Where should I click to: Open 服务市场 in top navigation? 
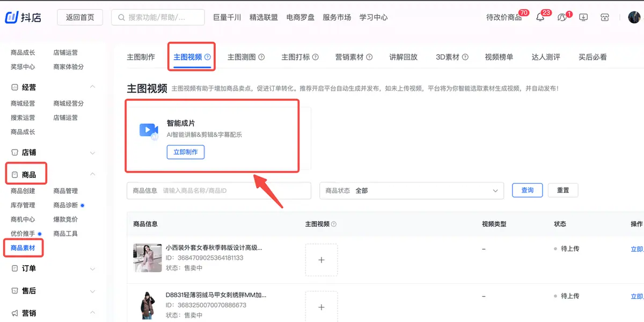337,17
